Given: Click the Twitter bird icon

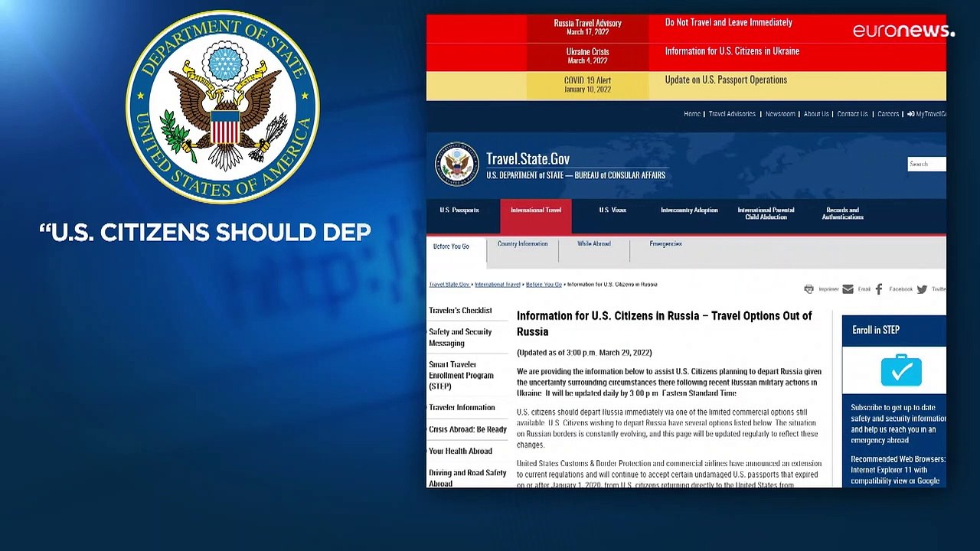Looking at the screenshot, I should [x=922, y=289].
